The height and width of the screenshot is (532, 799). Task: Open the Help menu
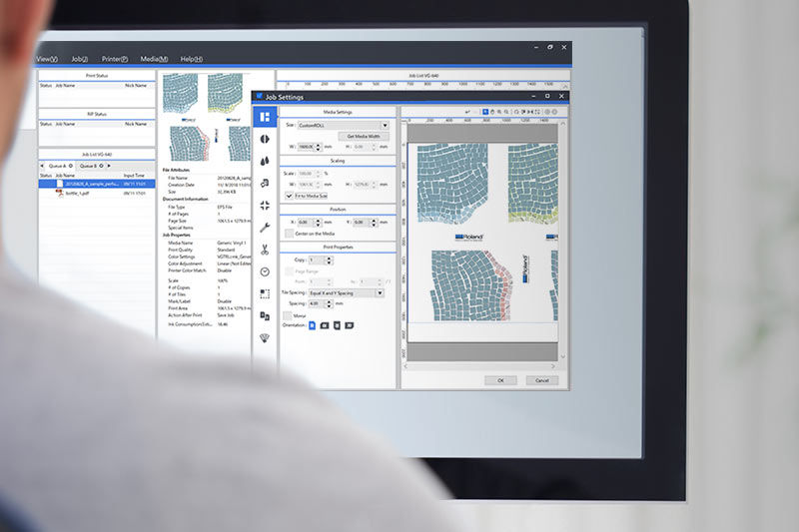(192, 59)
